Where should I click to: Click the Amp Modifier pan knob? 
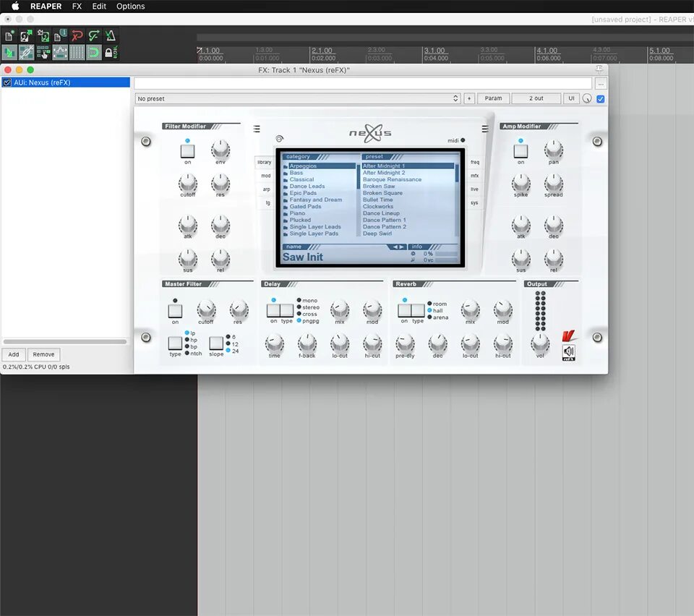tap(553, 150)
